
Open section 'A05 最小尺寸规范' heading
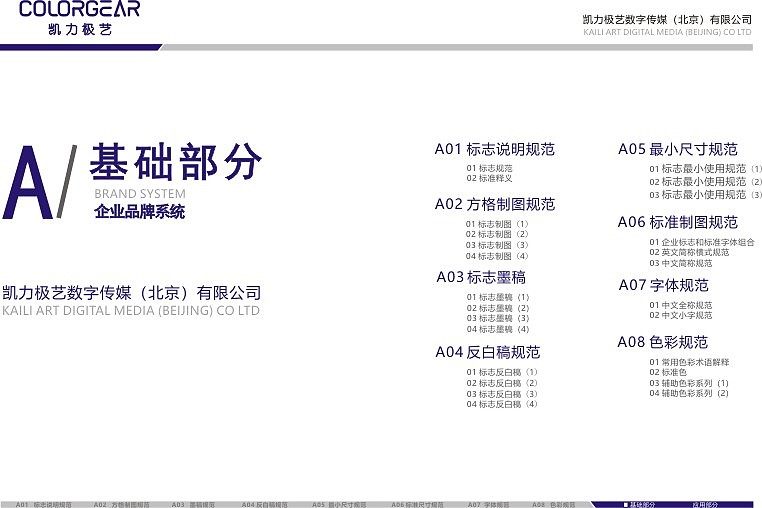click(678, 149)
